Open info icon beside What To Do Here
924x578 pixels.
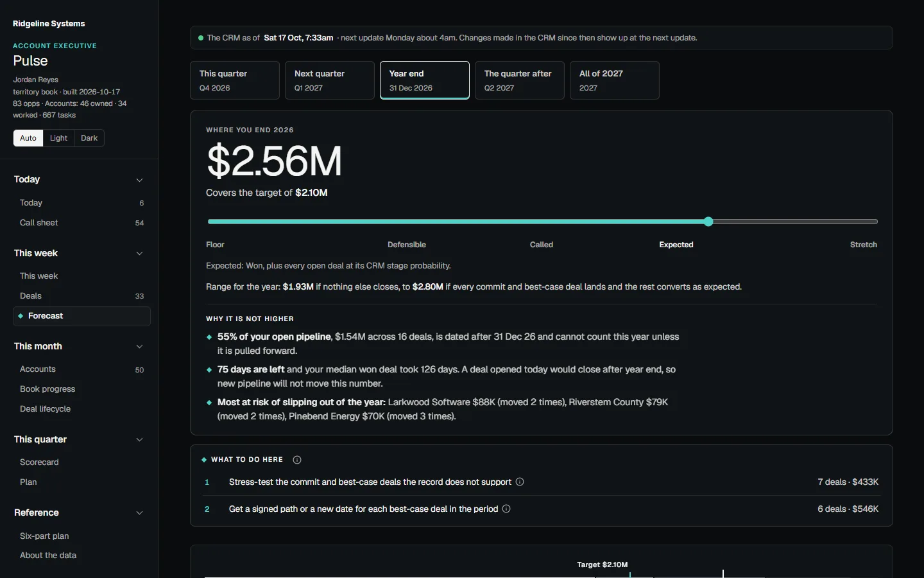click(297, 460)
